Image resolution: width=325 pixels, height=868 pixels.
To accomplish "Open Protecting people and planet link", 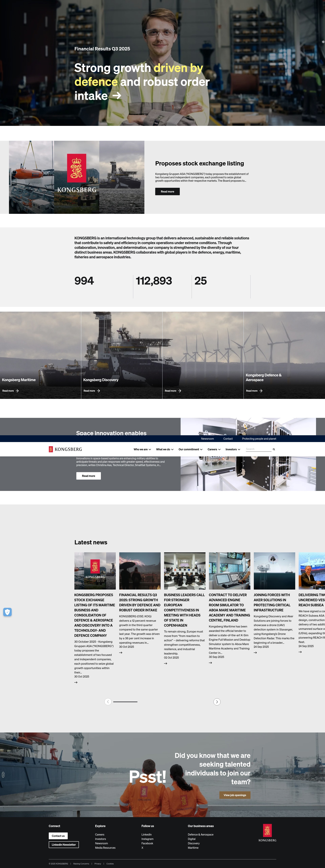I will point(259,439).
